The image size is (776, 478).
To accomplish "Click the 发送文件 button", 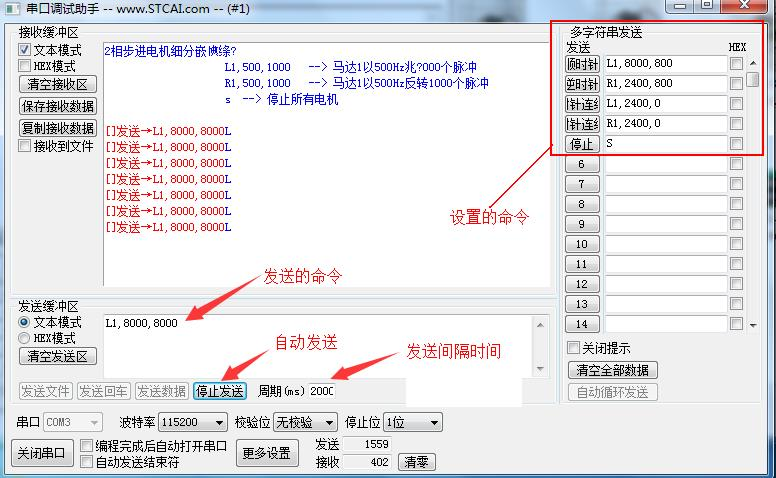I will point(46,391).
